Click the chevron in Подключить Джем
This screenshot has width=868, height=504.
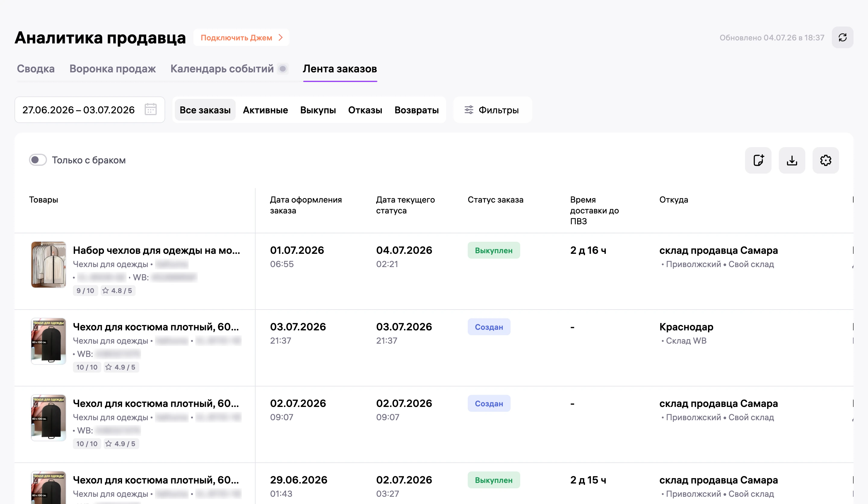(281, 38)
